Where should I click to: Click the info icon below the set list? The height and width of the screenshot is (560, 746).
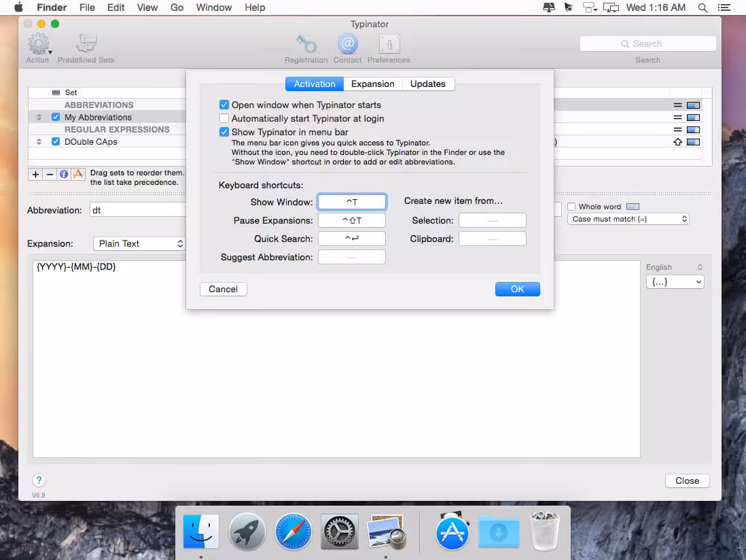pos(63,174)
